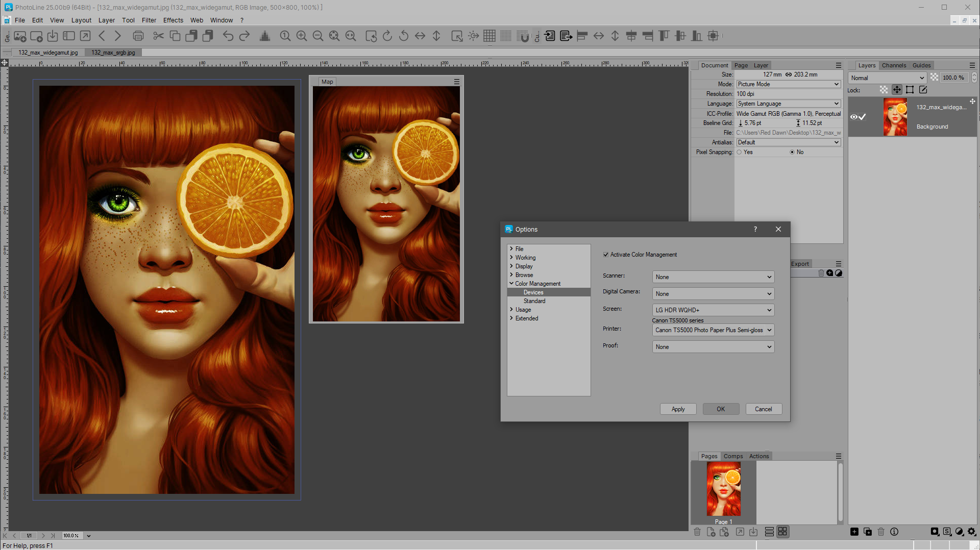Select Standard under Color Management
This screenshot has width=980, height=550.
point(534,301)
